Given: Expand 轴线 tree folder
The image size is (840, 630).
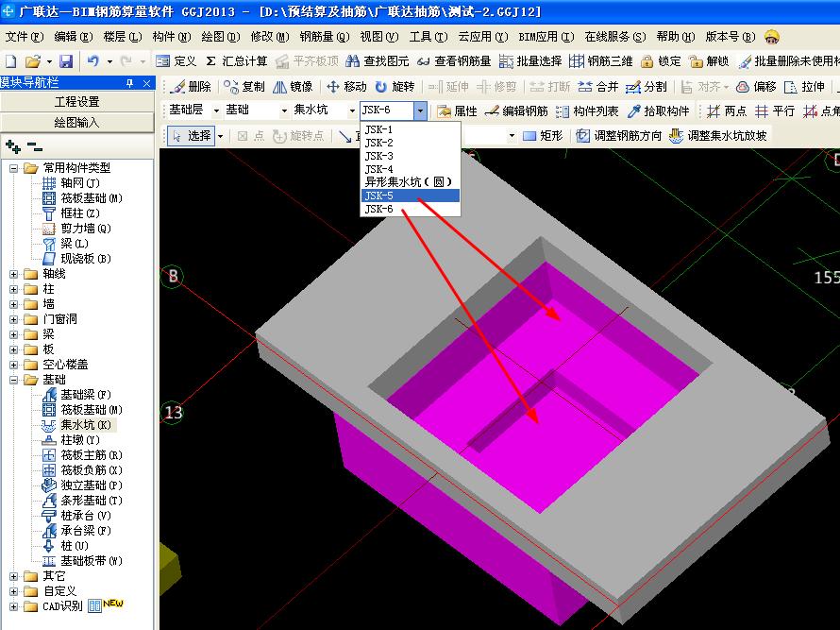Looking at the screenshot, I should pos(14,274).
